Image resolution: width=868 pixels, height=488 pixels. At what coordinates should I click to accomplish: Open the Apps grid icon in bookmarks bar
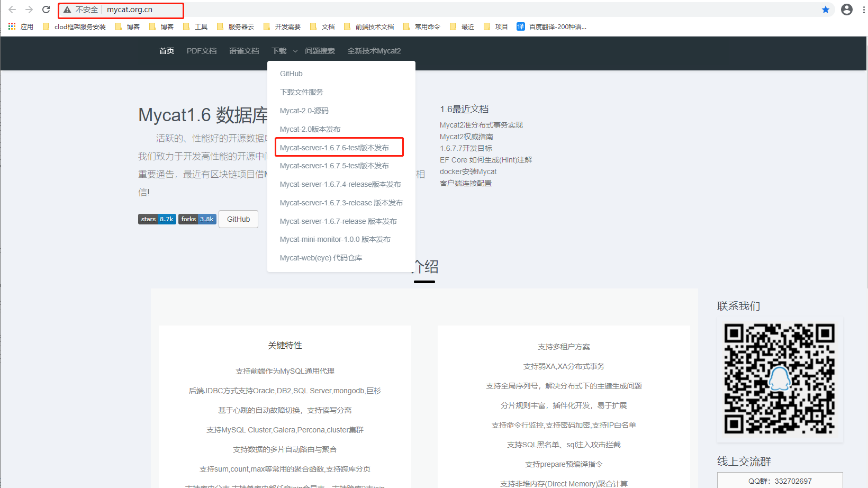[12, 26]
